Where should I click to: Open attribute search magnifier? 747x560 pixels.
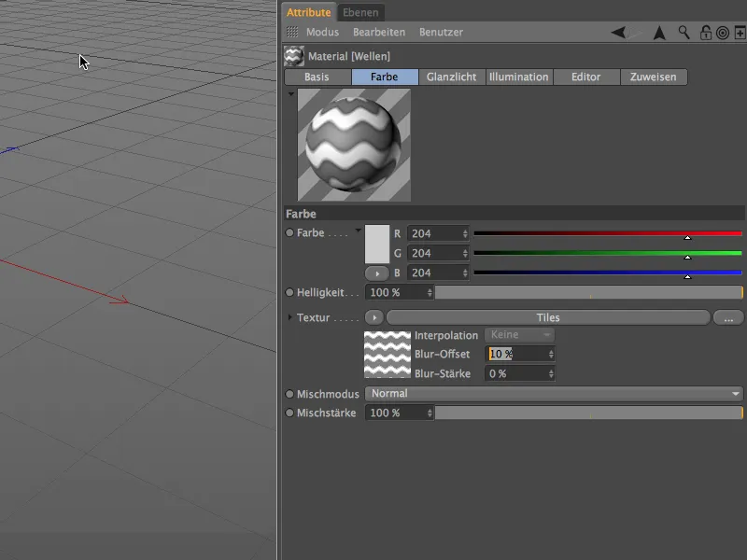click(684, 33)
